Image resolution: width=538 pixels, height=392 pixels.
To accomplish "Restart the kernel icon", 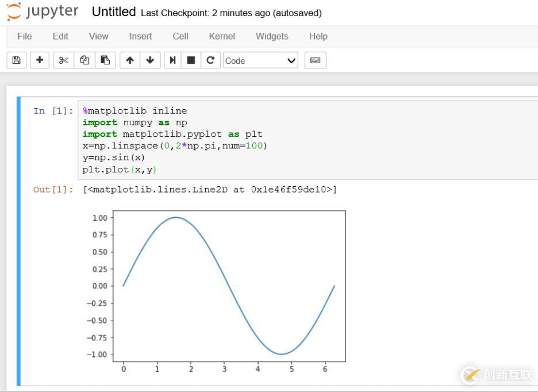I will pyautogui.click(x=210, y=60).
